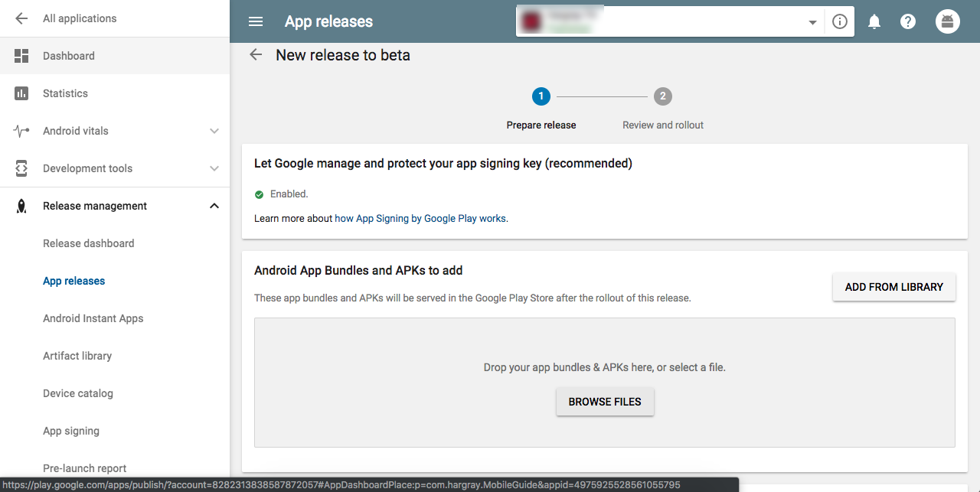Image resolution: width=980 pixels, height=492 pixels.
Task: Open the Pre-launch report page
Action: (x=84, y=468)
